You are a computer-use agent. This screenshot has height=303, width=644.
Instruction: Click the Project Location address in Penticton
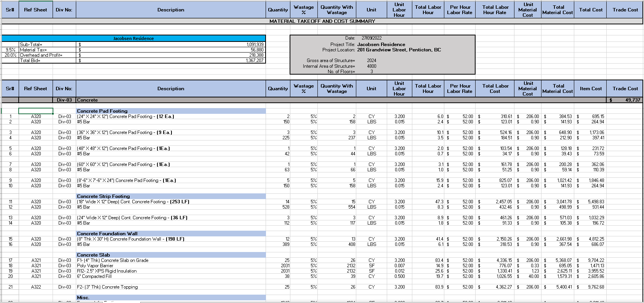point(399,50)
